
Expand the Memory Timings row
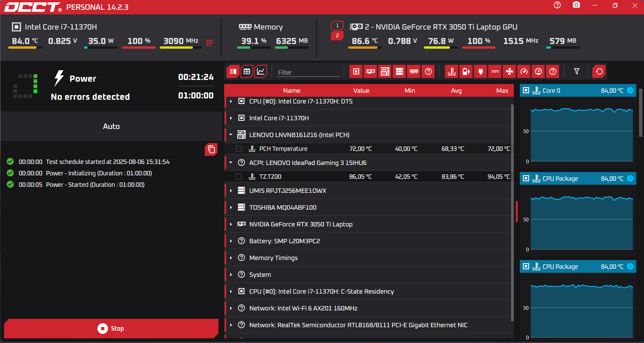[231, 258]
